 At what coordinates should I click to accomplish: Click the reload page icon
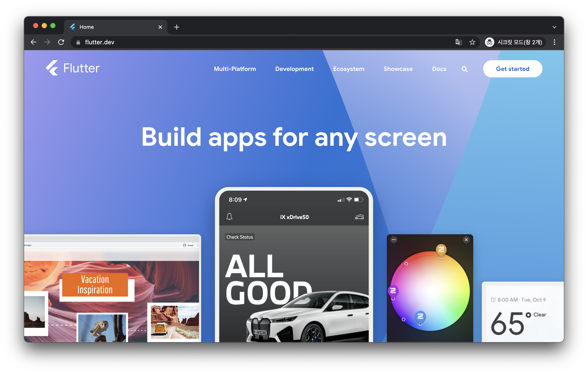62,42
